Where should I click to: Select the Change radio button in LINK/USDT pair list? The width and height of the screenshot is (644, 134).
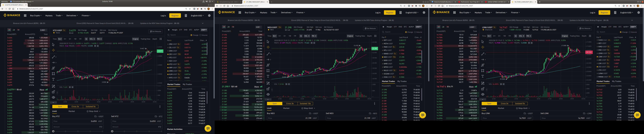621,32
